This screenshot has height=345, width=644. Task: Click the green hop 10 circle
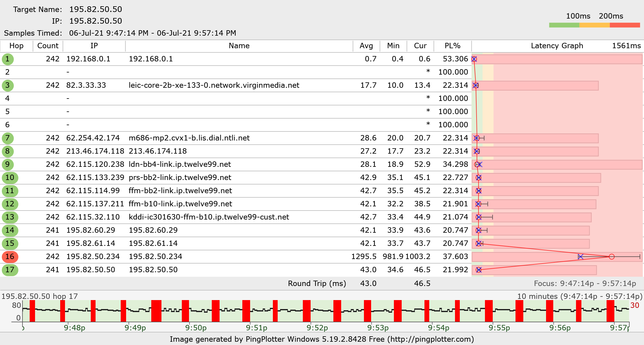10,178
